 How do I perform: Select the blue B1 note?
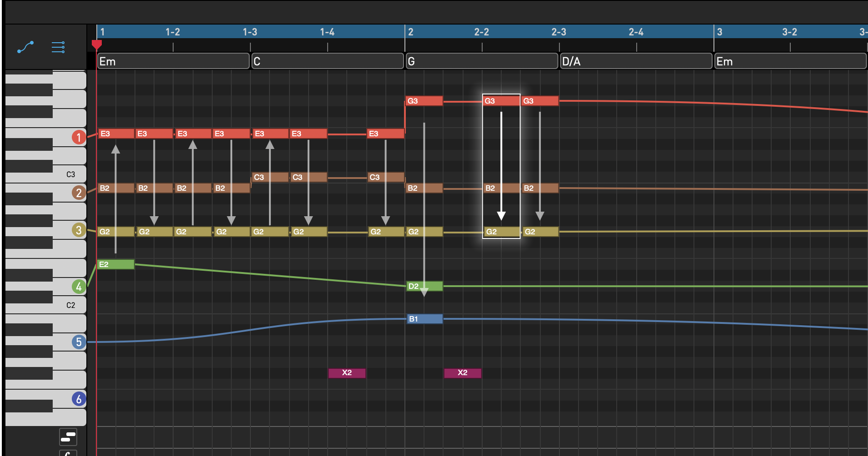point(424,319)
